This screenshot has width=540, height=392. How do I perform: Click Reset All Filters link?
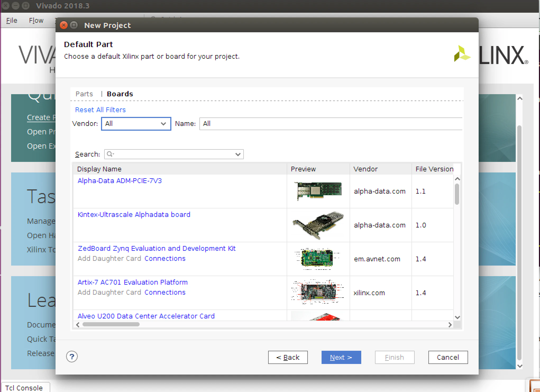pyautogui.click(x=100, y=110)
